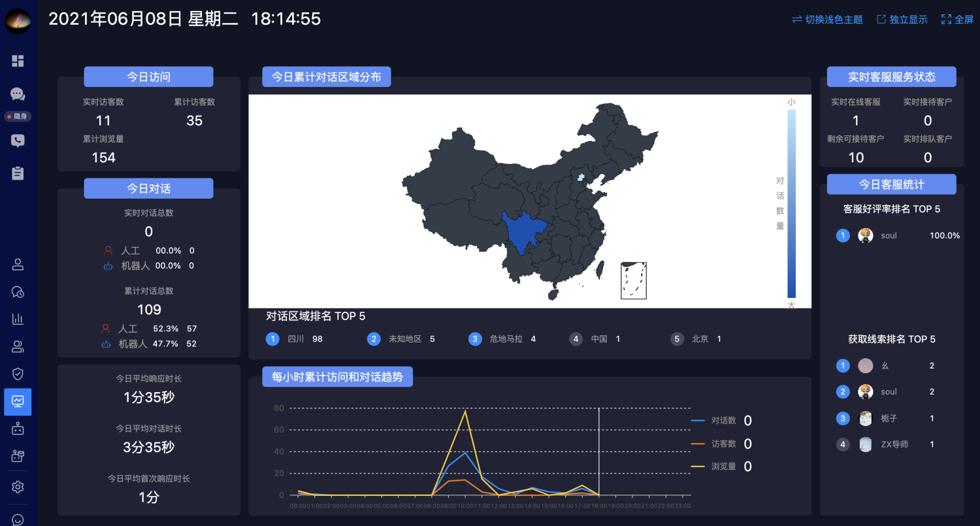Click the 累计对话总数 value 109
This screenshot has height=526, width=980.
click(149, 309)
